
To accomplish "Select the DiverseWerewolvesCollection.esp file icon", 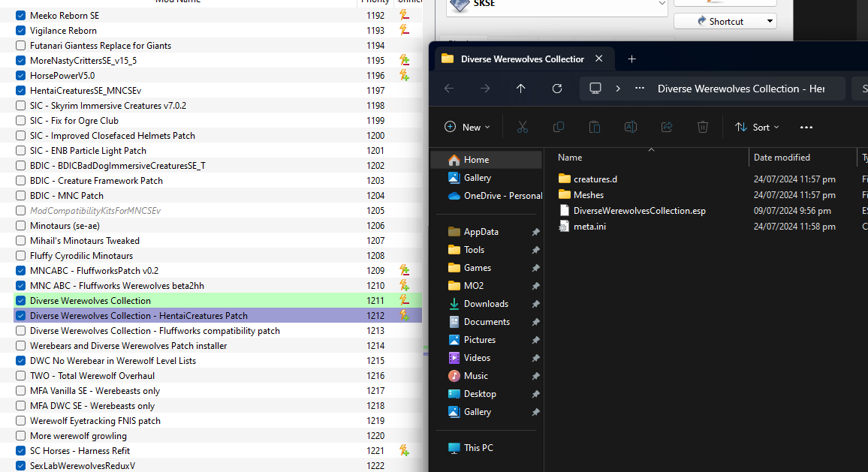I will pyautogui.click(x=564, y=210).
